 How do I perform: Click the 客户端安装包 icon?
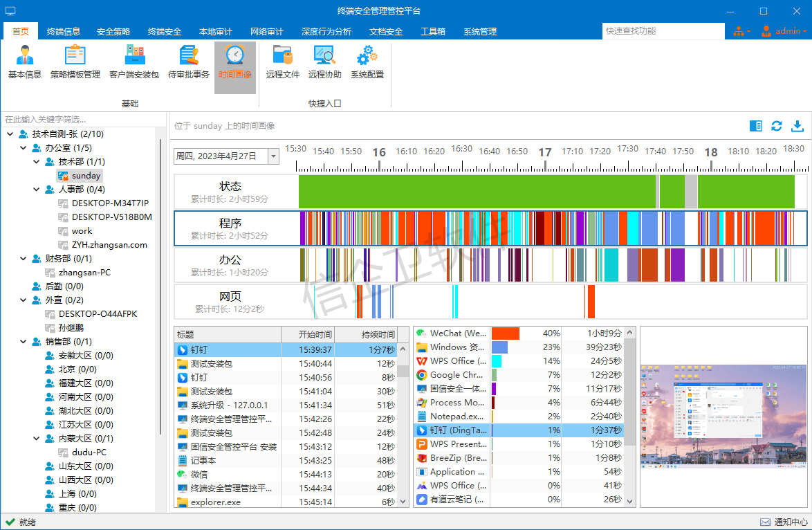(x=134, y=62)
